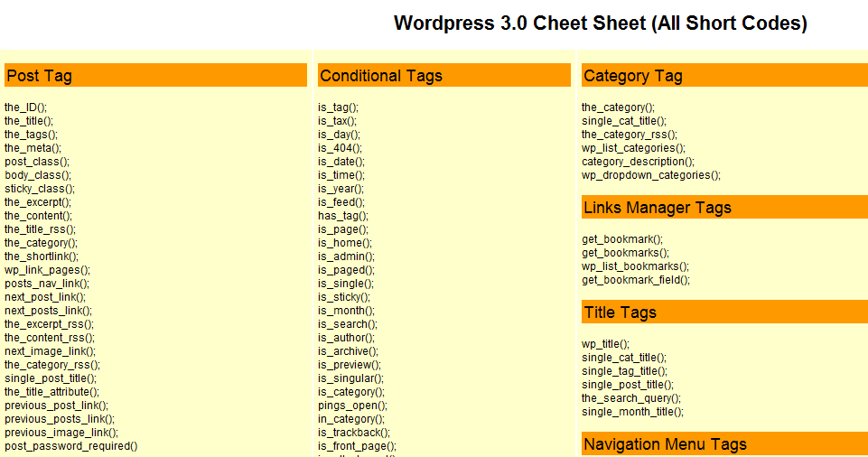Screen dimensions: 868x457
Task: Click the sticky_class(); entry
Action: point(40,189)
